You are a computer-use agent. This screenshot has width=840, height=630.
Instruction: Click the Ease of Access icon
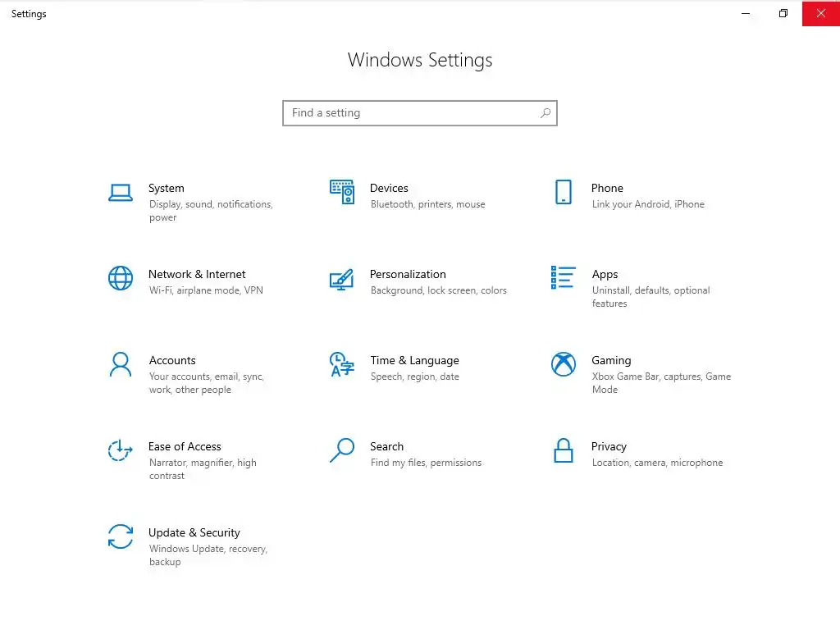pos(120,450)
